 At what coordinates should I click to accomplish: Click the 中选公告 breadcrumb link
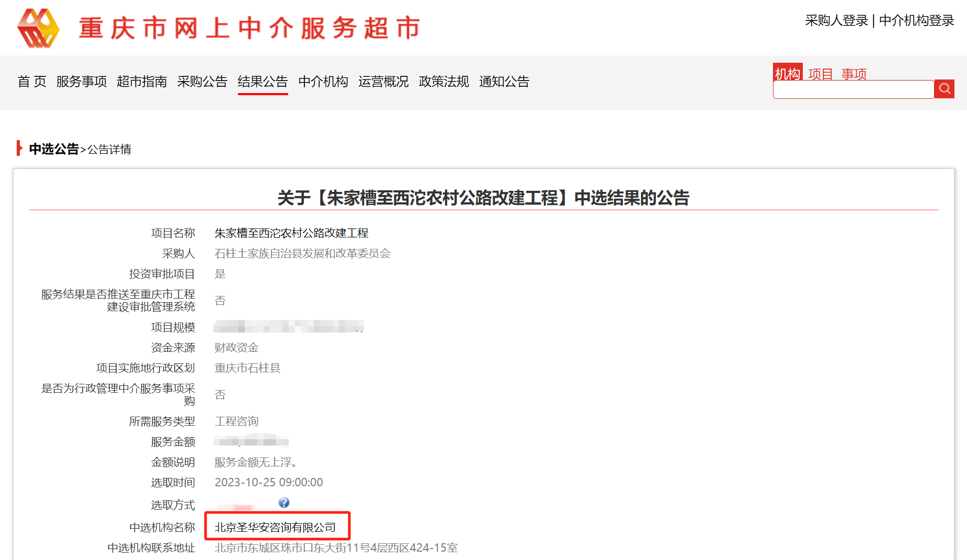click(54, 149)
